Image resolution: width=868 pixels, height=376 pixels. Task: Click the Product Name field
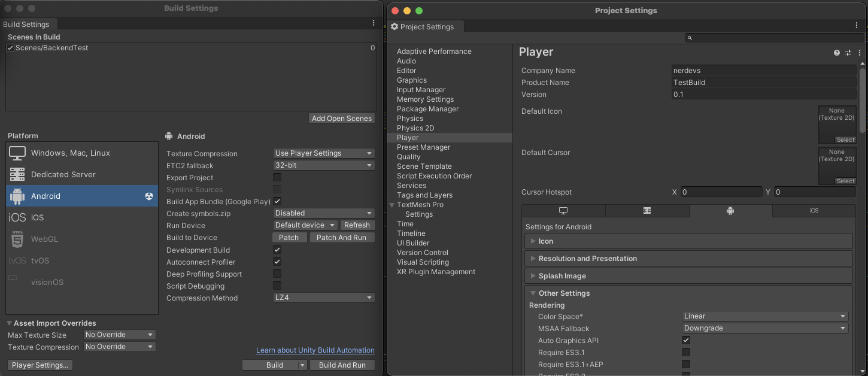point(764,82)
